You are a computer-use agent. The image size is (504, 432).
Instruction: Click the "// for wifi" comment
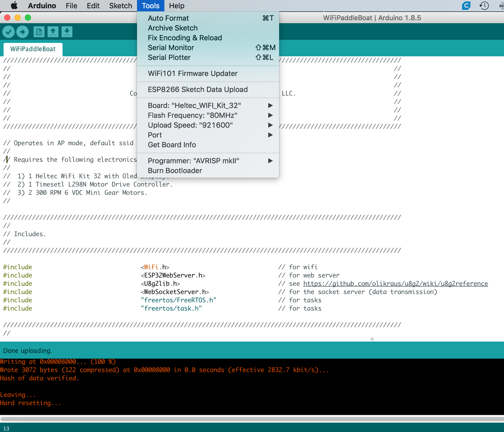pyautogui.click(x=298, y=267)
